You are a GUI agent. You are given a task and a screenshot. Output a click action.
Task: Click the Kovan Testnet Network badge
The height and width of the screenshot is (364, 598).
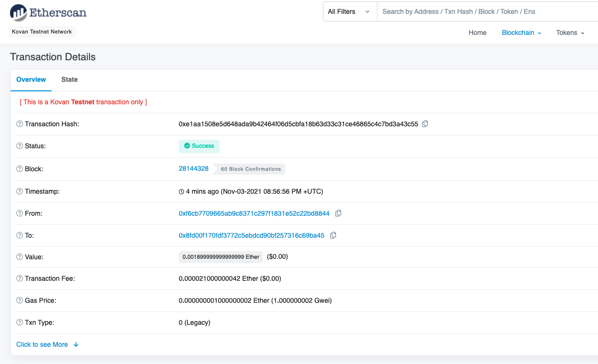point(42,32)
